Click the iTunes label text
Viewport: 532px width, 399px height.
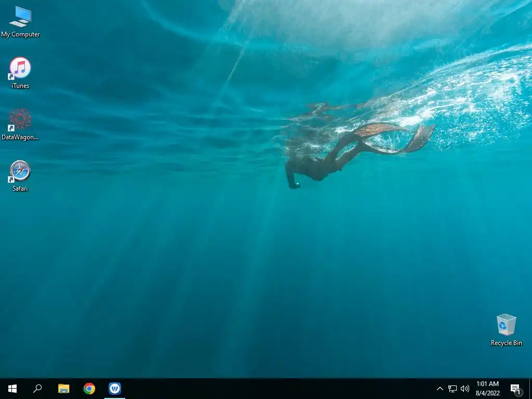(20, 86)
